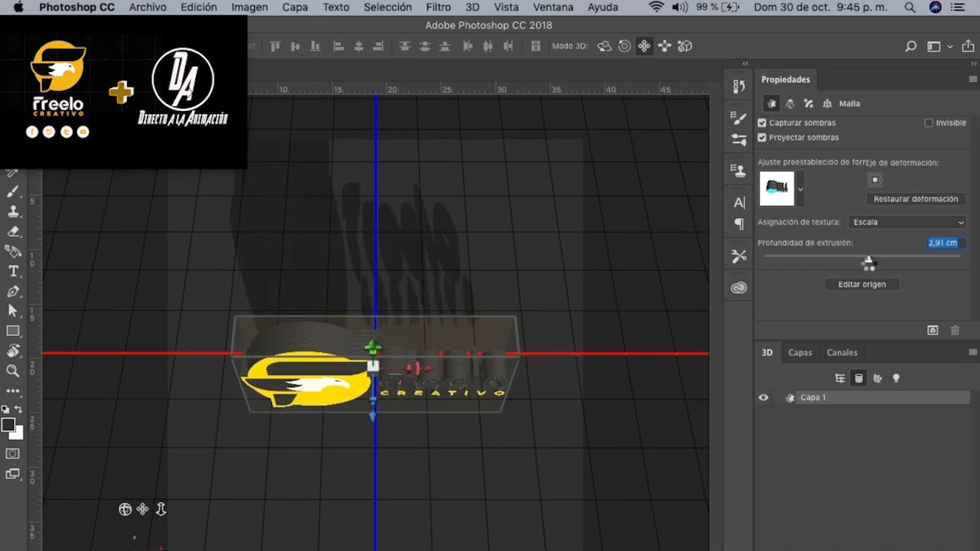Click the Render button in Properties panel
Image resolution: width=980 pixels, height=551 pixels.
pos(933,330)
